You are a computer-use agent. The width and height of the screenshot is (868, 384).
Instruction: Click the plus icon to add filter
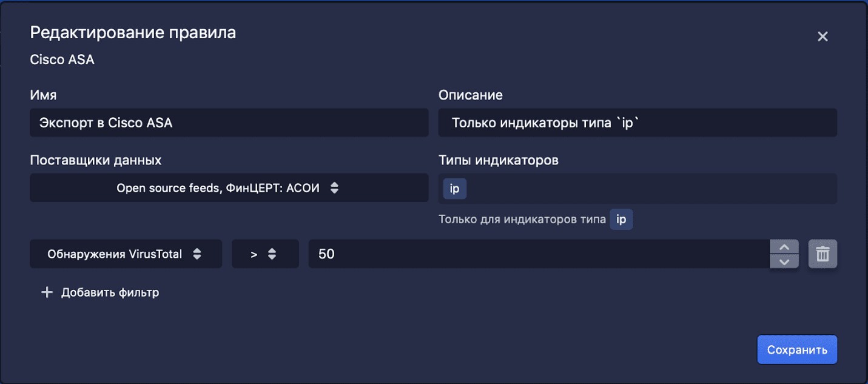pos(47,293)
